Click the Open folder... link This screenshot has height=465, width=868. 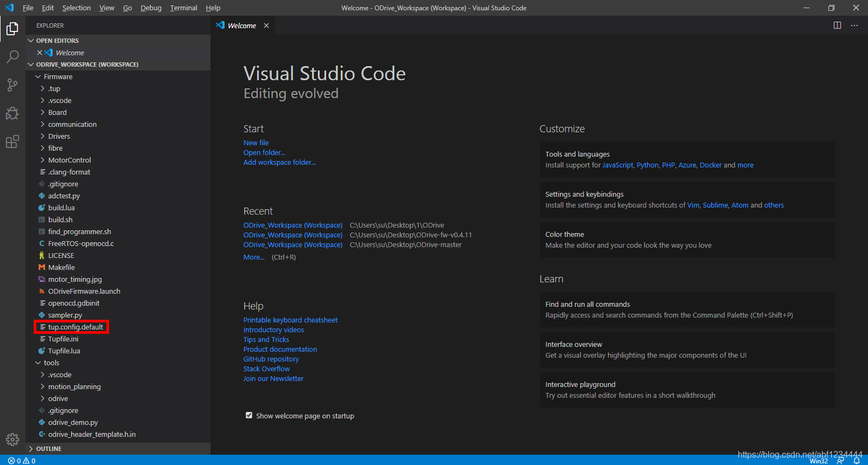pyautogui.click(x=264, y=152)
